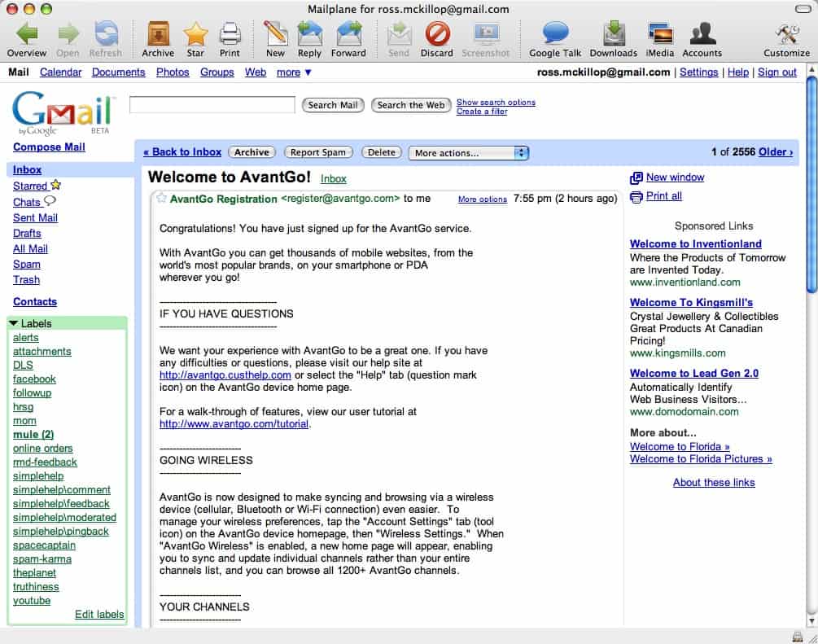Click the scrollbar down arrow
This screenshot has width=818, height=644.
pyautogui.click(x=811, y=621)
